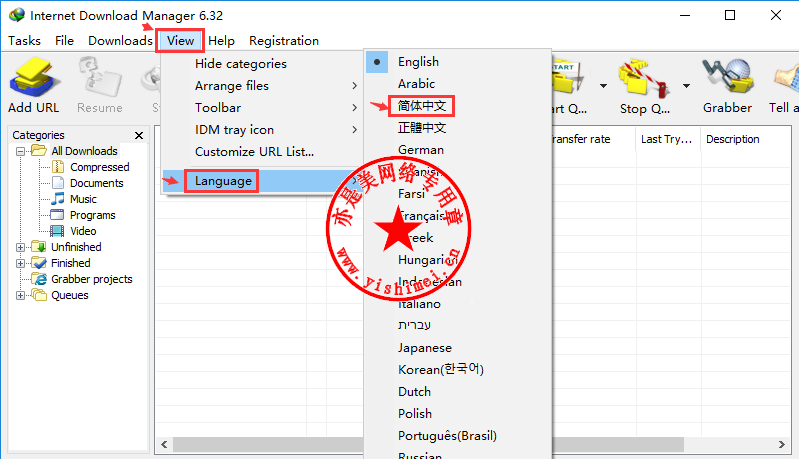799x459 pixels.
Task: Select Compressed category row
Action: (99, 167)
